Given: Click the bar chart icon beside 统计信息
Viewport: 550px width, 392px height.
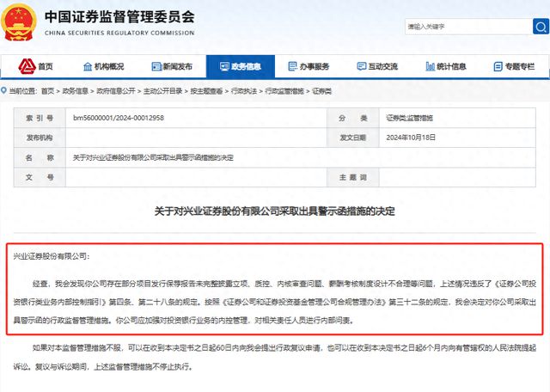Looking at the screenshot, I should click(430, 66).
